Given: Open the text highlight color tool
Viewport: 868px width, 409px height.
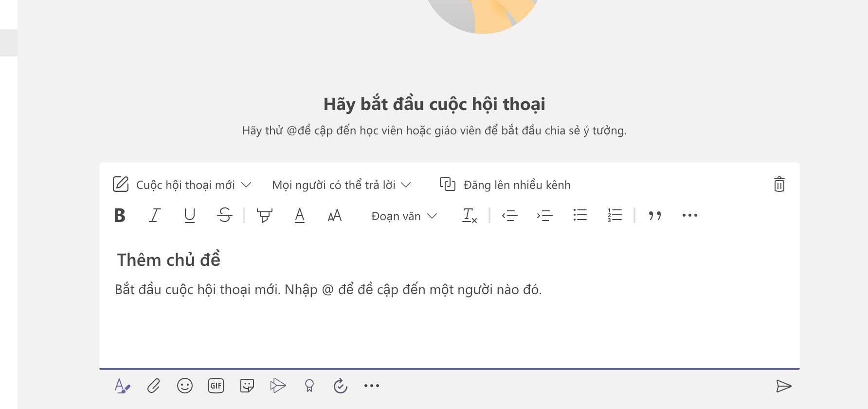Looking at the screenshot, I should coord(265,215).
